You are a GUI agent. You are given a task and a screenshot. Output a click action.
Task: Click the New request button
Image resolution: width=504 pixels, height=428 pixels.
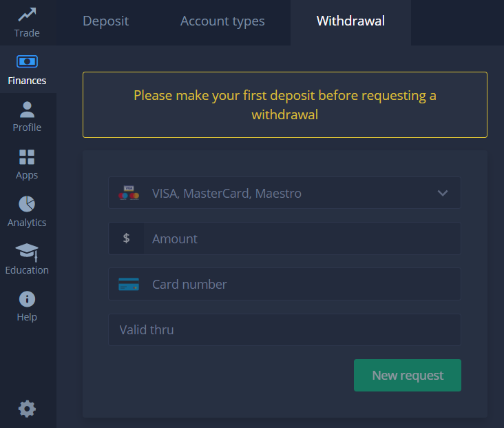pos(408,375)
